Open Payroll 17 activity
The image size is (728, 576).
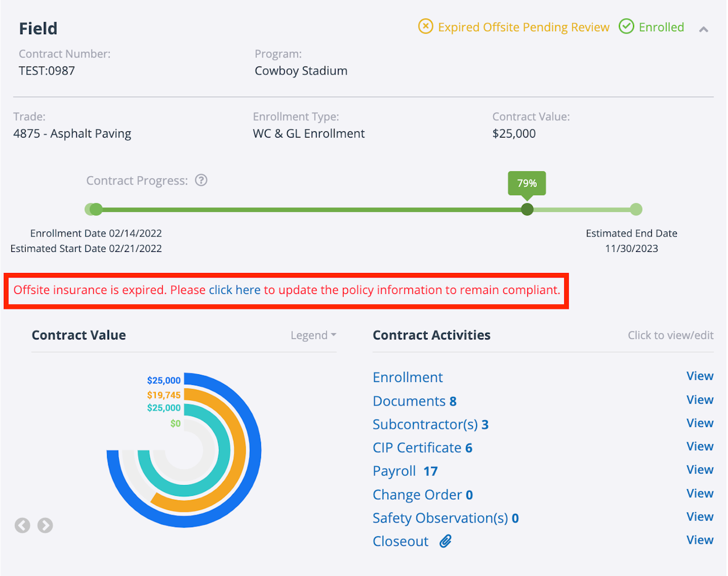tap(405, 471)
